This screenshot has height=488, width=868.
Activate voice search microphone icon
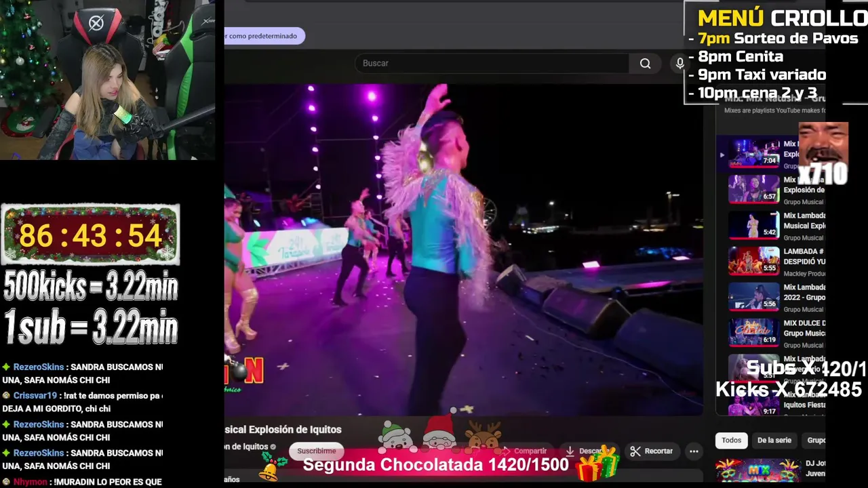coord(679,63)
